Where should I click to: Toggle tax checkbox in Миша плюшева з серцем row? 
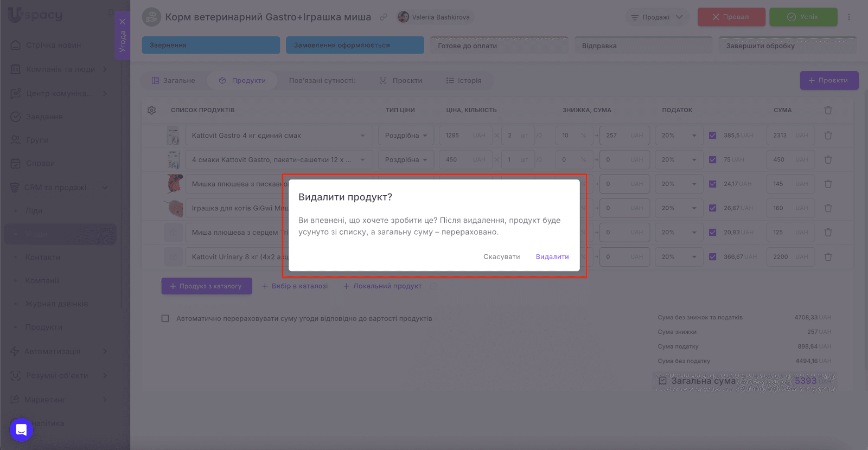point(713,232)
